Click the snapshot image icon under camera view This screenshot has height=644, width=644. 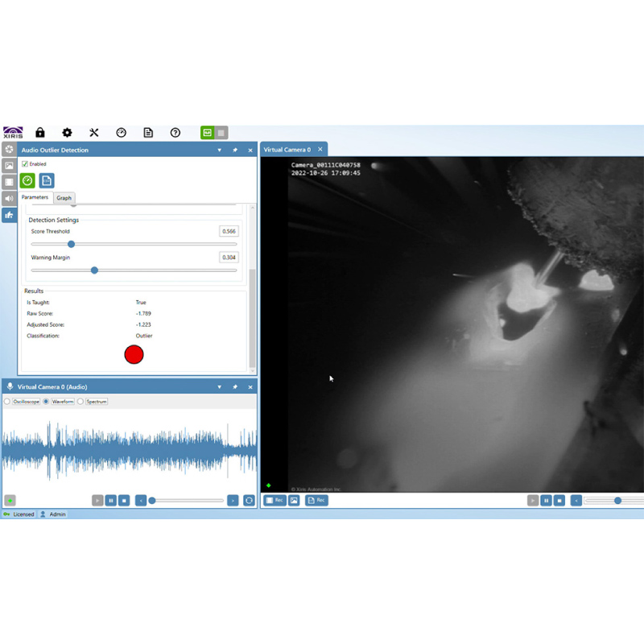[294, 500]
